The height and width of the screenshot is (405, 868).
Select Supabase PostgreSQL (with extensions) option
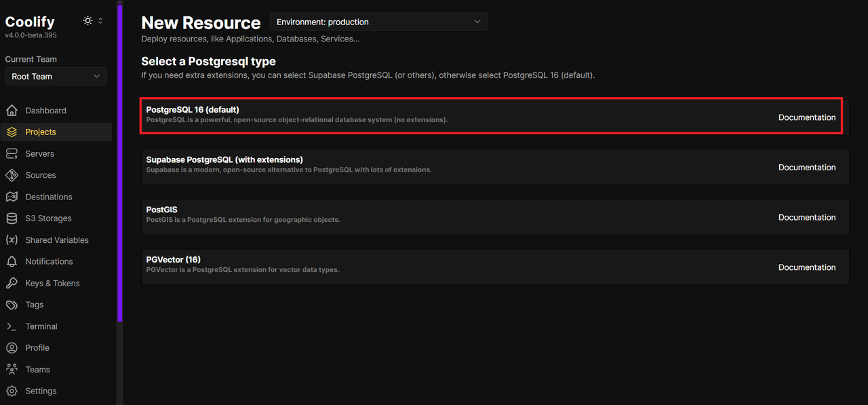[x=495, y=167]
